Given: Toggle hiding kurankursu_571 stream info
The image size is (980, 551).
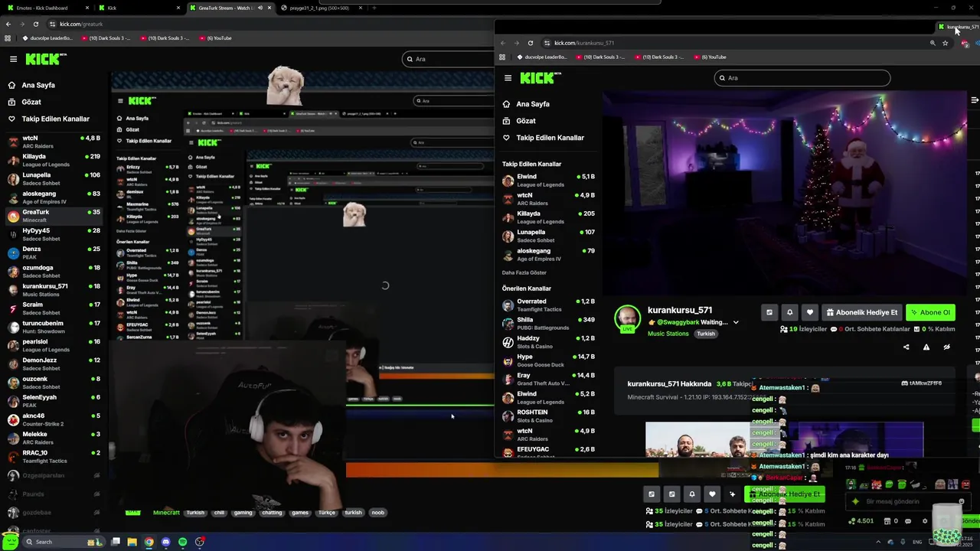Looking at the screenshot, I should point(946,347).
